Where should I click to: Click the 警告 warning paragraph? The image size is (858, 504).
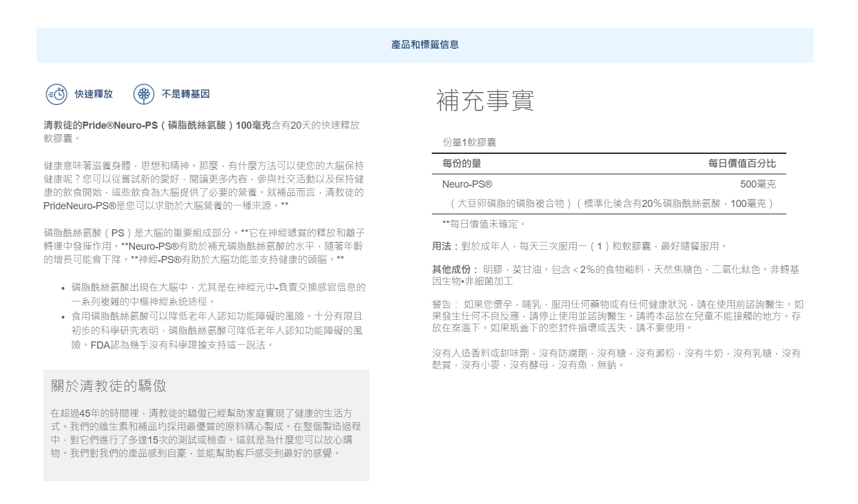coord(618,316)
